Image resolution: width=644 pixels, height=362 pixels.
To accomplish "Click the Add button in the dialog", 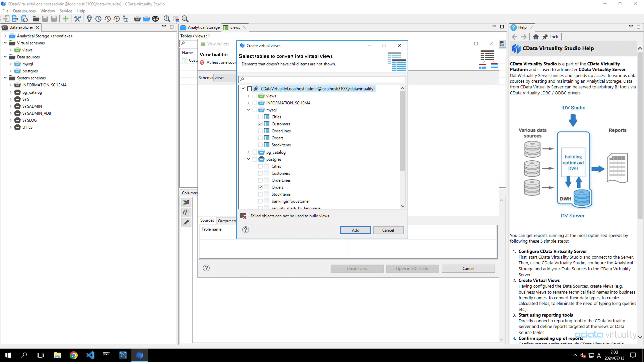I will tap(355, 230).
